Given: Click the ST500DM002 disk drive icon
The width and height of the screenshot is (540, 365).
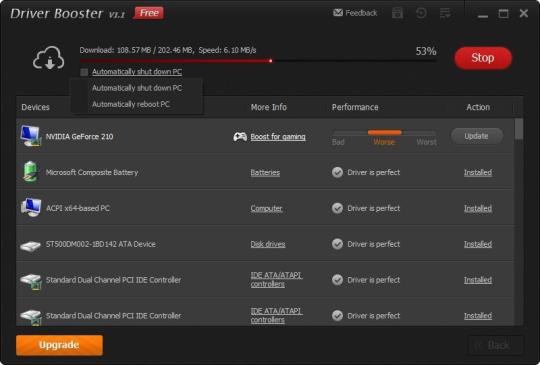Looking at the screenshot, I should click(30, 246).
